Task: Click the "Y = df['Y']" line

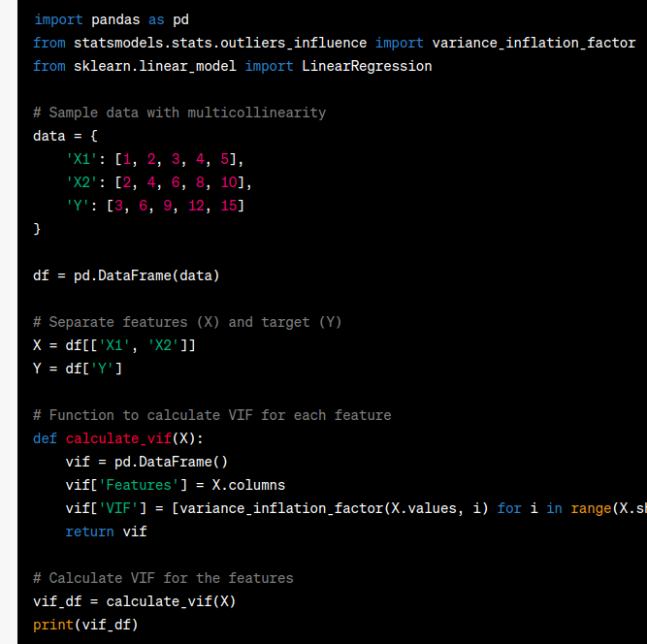Action: coord(78,369)
